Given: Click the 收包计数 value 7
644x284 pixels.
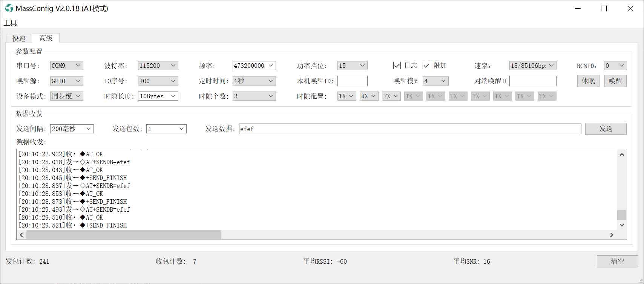Looking at the screenshot, I should pyautogui.click(x=195, y=261).
